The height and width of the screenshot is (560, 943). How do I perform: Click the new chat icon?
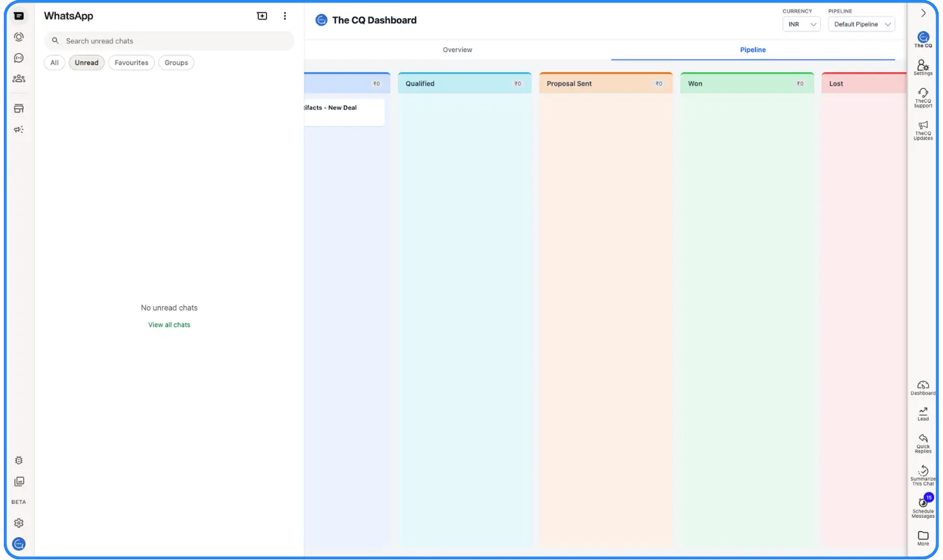pos(262,16)
